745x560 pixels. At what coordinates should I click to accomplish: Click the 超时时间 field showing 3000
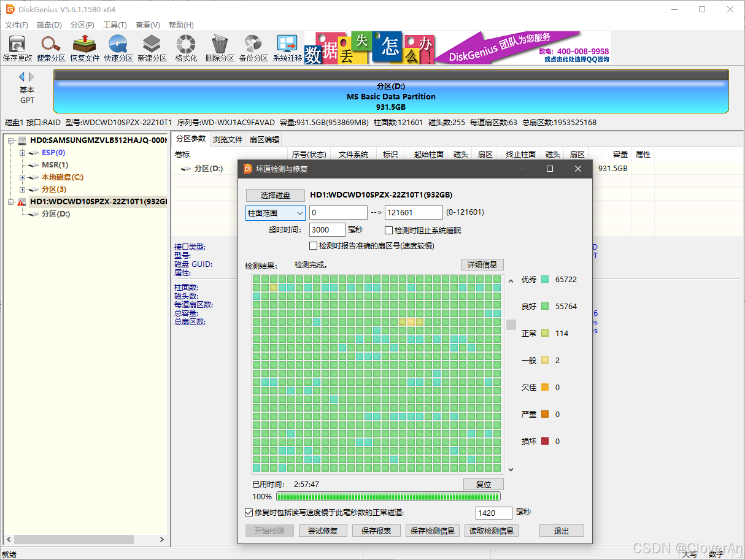click(327, 230)
